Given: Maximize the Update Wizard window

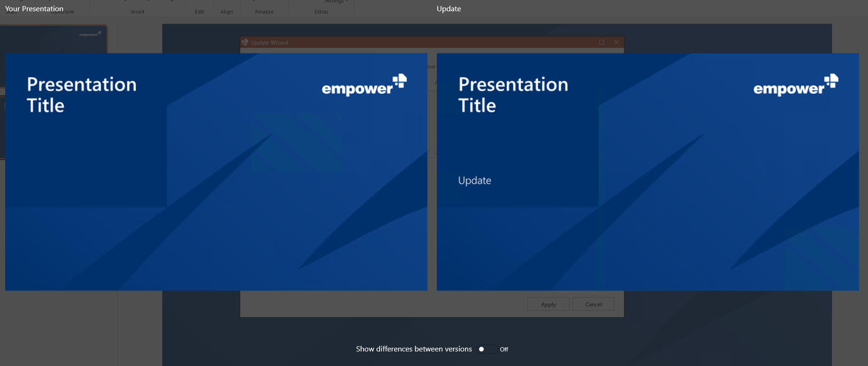Looking at the screenshot, I should coord(602,42).
